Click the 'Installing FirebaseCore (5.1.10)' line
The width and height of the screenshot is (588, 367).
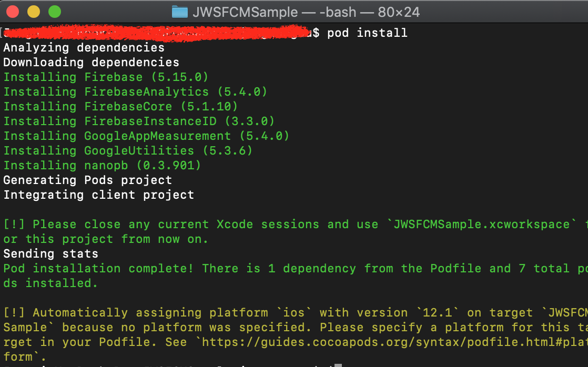pos(121,106)
